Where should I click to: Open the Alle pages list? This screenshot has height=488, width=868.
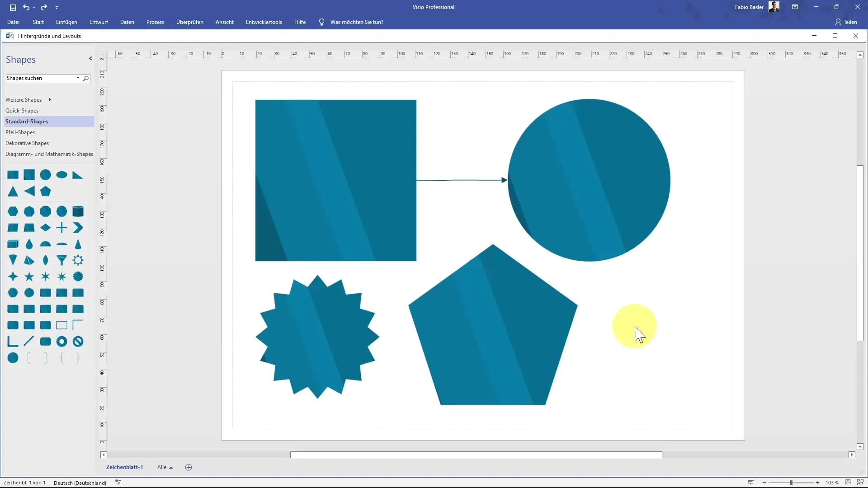tap(165, 467)
